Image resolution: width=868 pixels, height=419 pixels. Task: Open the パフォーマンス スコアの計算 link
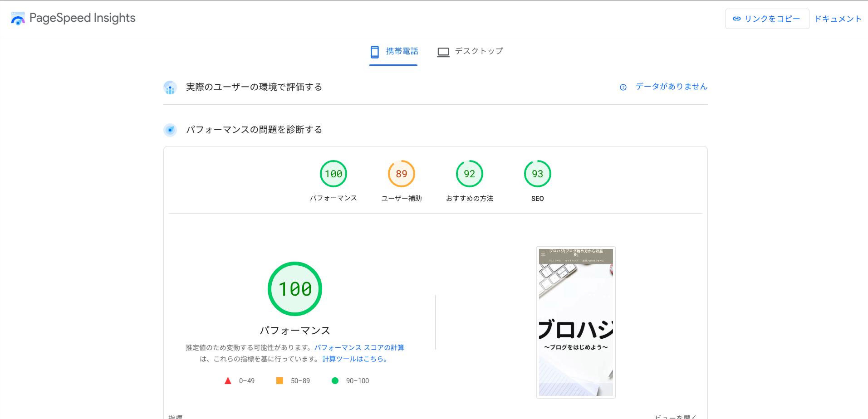[x=359, y=347]
